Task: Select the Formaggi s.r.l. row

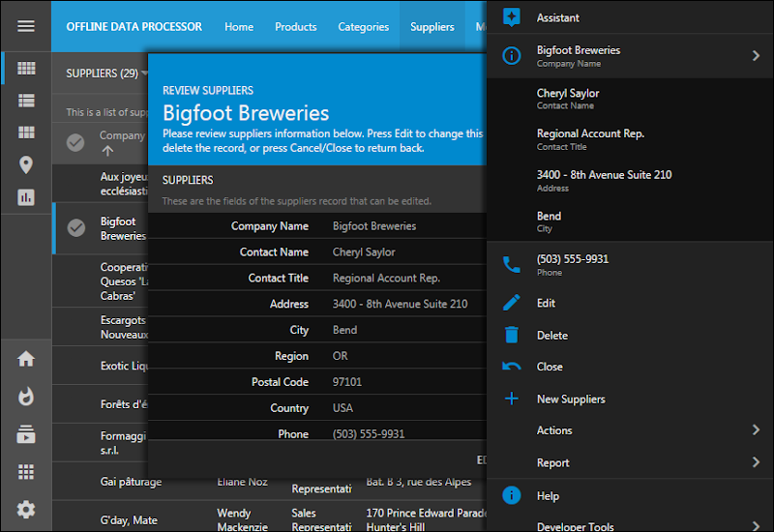Action: click(x=101, y=443)
